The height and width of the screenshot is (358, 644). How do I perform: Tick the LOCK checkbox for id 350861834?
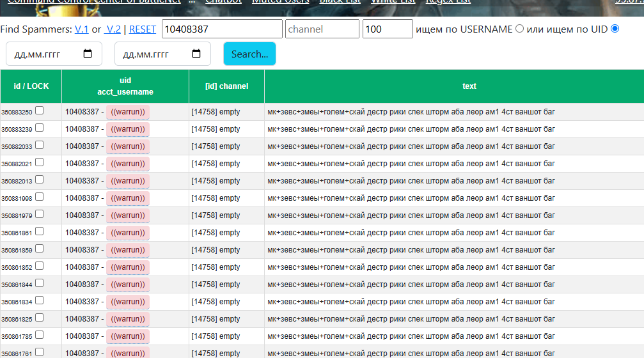point(40,300)
